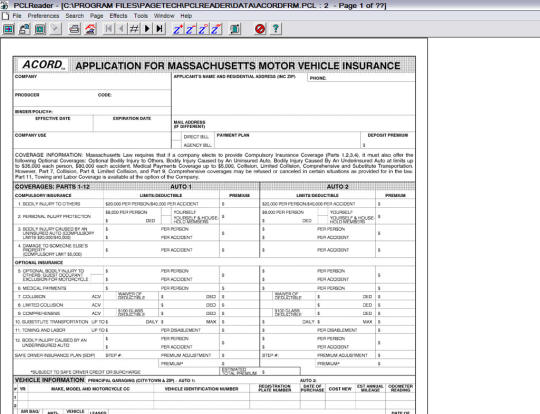Click the "PAYMENT PLAN" label

pyautogui.click(x=233, y=135)
